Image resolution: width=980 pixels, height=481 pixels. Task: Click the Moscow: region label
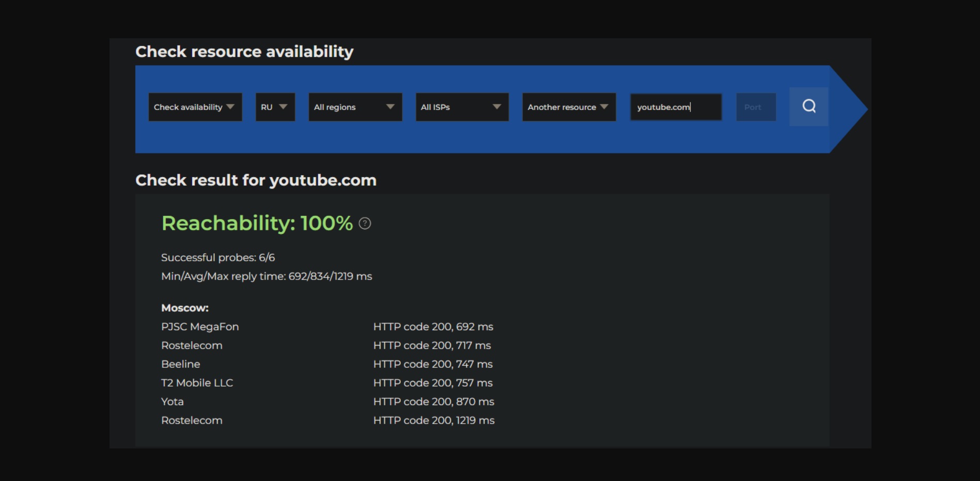[x=185, y=308]
